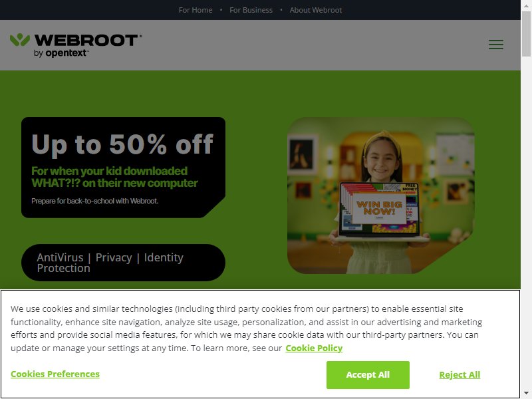Accept all cookies

[x=368, y=374]
